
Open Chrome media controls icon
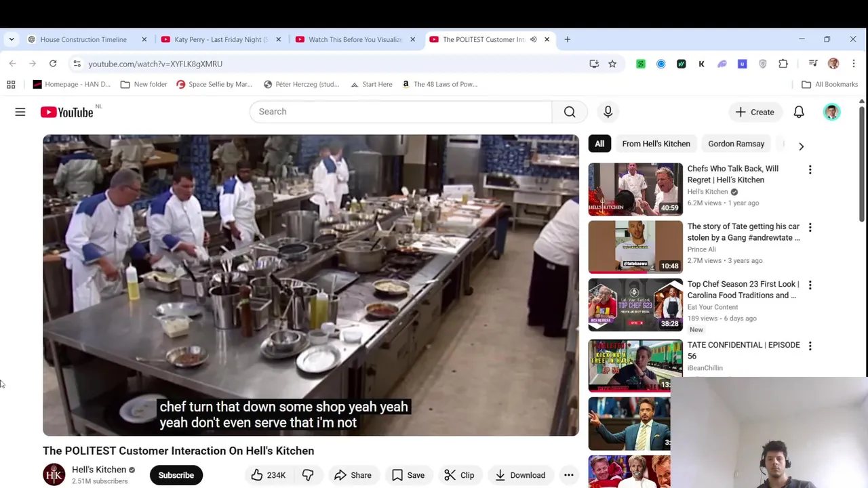pos(813,64)
